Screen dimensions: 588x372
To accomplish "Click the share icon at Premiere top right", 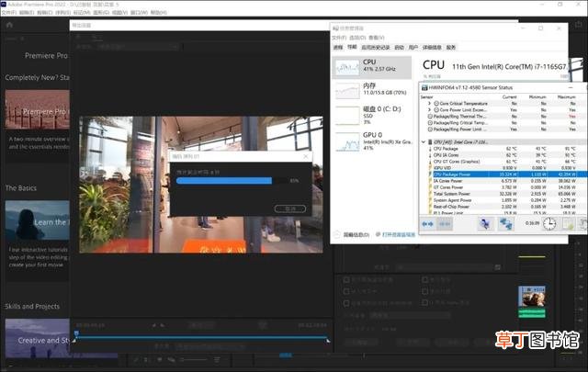I will (579, 25).
